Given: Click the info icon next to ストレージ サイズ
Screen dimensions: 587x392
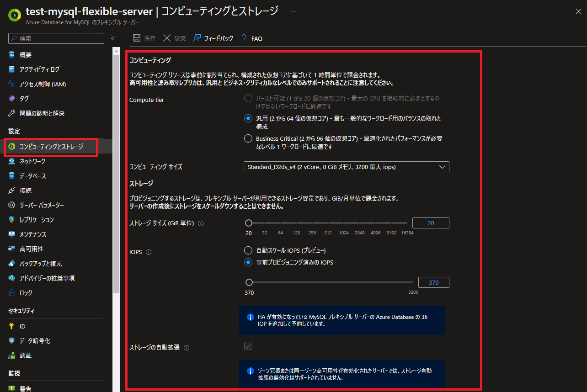Looking at the screenshot, I should pyautogui.click(x=201, y=223).
